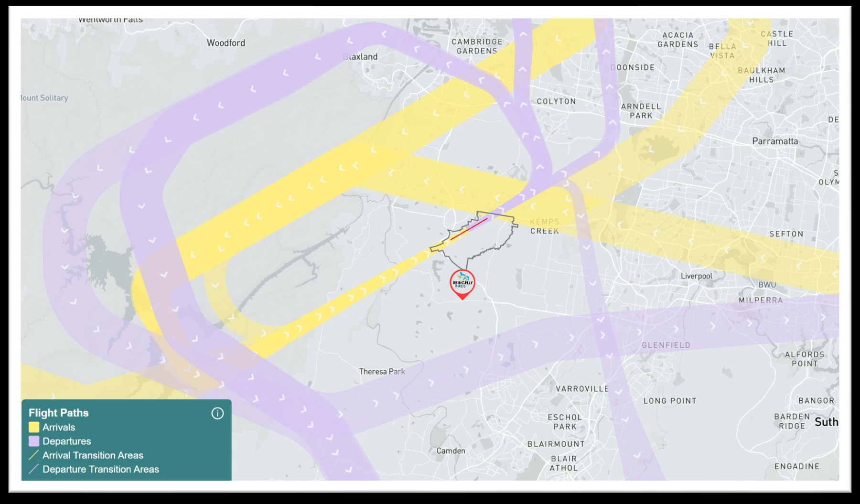Viewport: 860px width, 504px height.
Task: Click the Long Point map label
Action: tap(669, 401)
